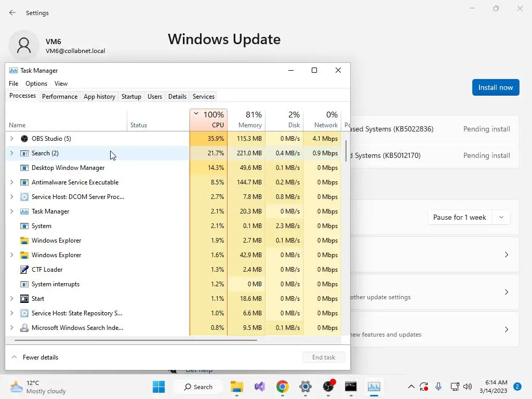Click the DCOM Server Process gear icon

(x=24, y=197)
